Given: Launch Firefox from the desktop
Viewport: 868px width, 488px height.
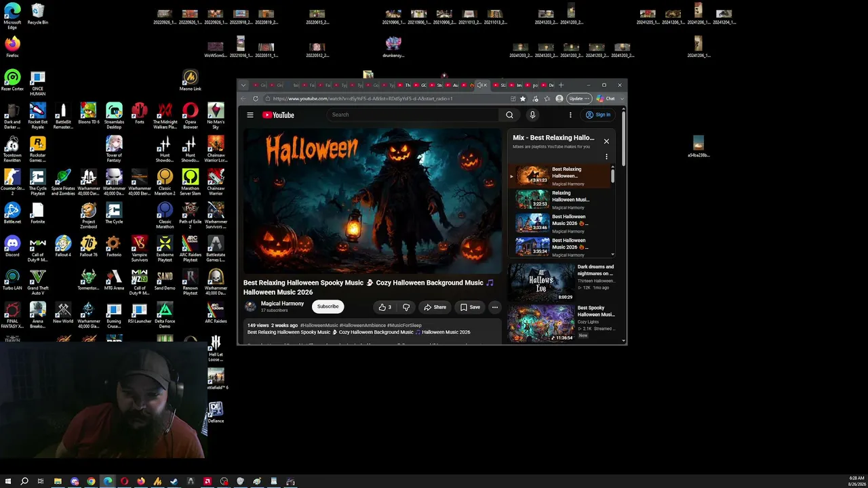Looking at the screenshot, I should pos(12,47).
